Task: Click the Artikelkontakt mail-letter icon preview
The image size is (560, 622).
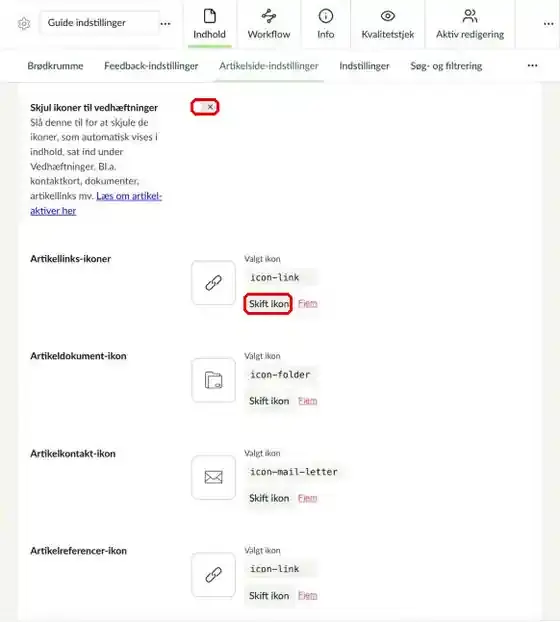Action: pyautogui.click(x=213, y=477)
